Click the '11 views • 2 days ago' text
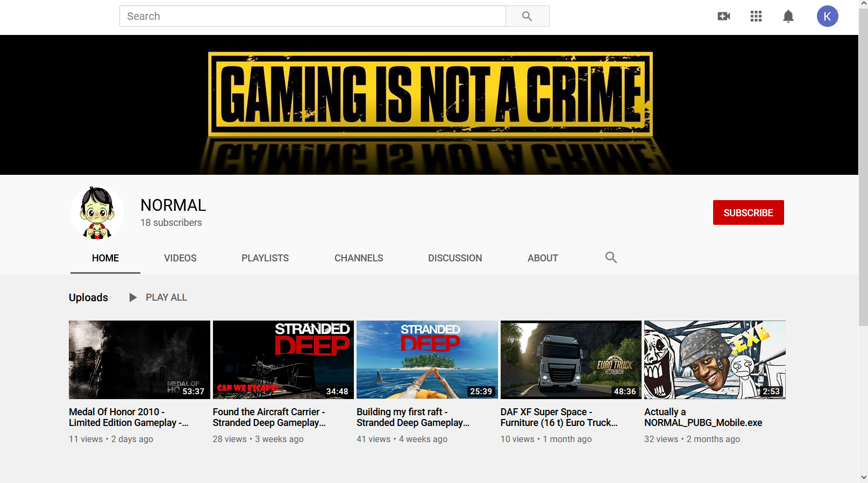The width and height of the screenshot is (868, 483). coord(111,439)
